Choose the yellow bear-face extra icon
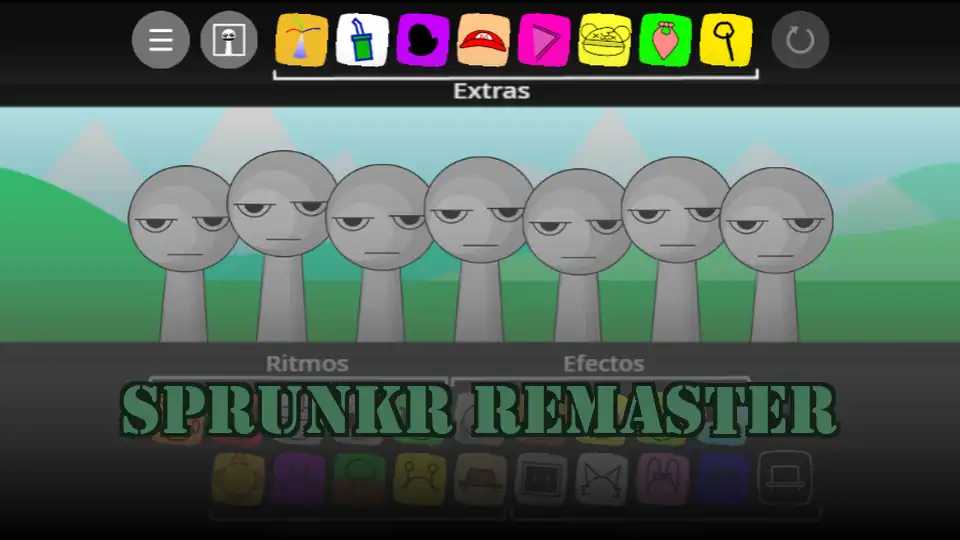Image resolution: width=960 pixels, height=540 pixels. 604,40
